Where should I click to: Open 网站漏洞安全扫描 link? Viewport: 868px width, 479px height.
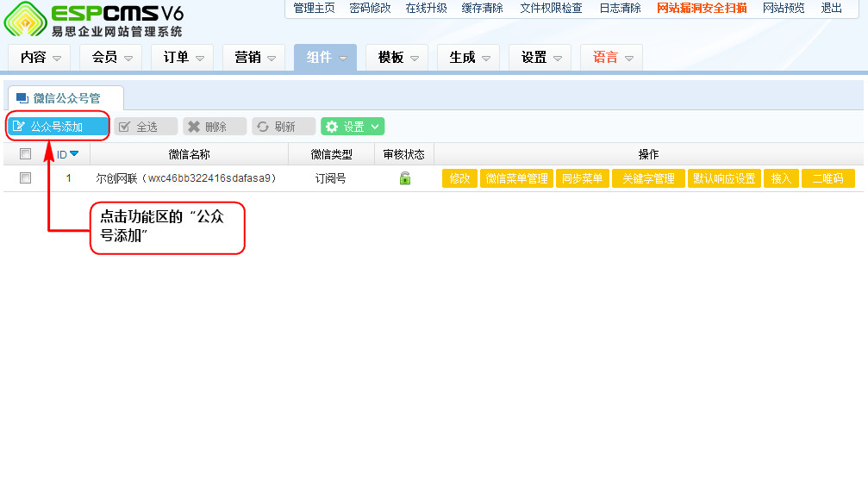pos(702,9)
